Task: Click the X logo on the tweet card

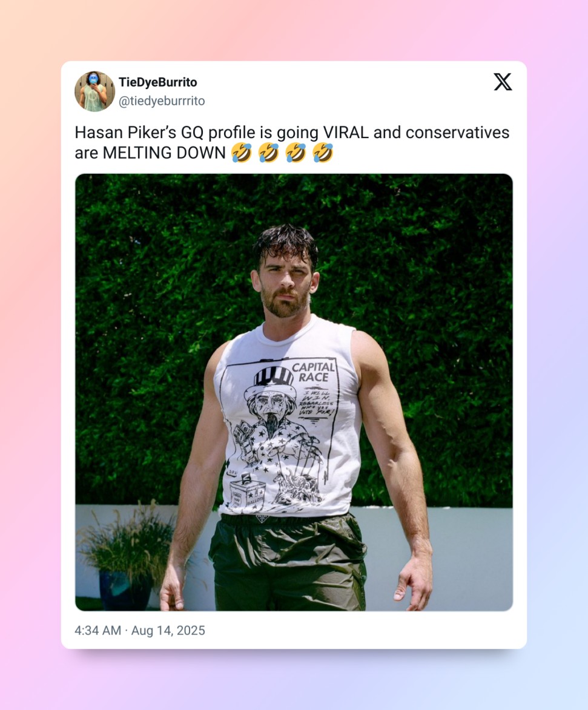Action: click(503, 82)
